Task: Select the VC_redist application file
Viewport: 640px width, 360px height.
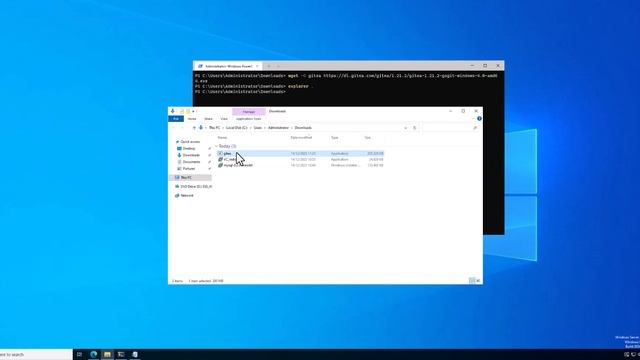Action: pos(300,159)
